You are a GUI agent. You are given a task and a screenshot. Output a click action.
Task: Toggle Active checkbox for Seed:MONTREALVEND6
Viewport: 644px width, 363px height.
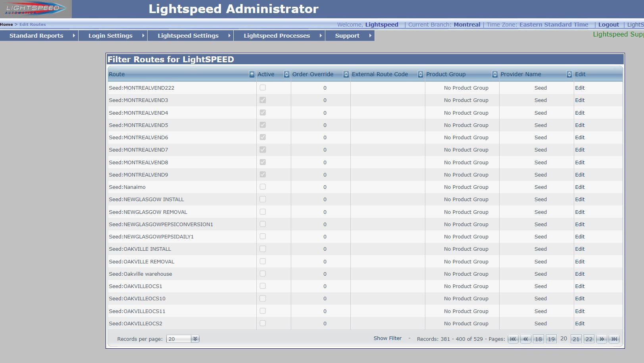point(263,137)
